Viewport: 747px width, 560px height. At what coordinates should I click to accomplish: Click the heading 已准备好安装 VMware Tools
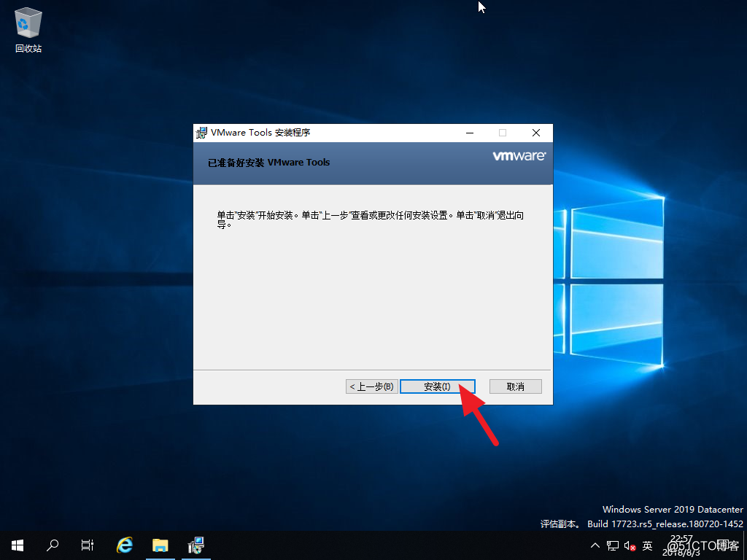coord(268,163)
